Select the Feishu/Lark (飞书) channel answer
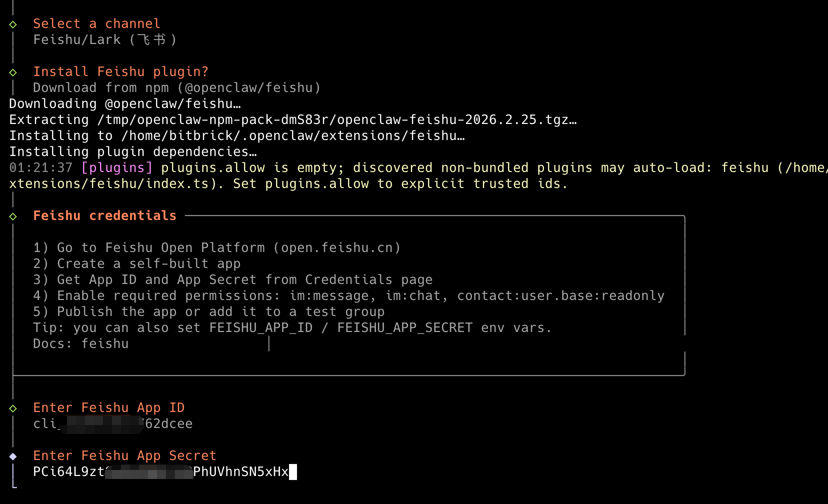 pyautogui.click(x=104, y=40)
